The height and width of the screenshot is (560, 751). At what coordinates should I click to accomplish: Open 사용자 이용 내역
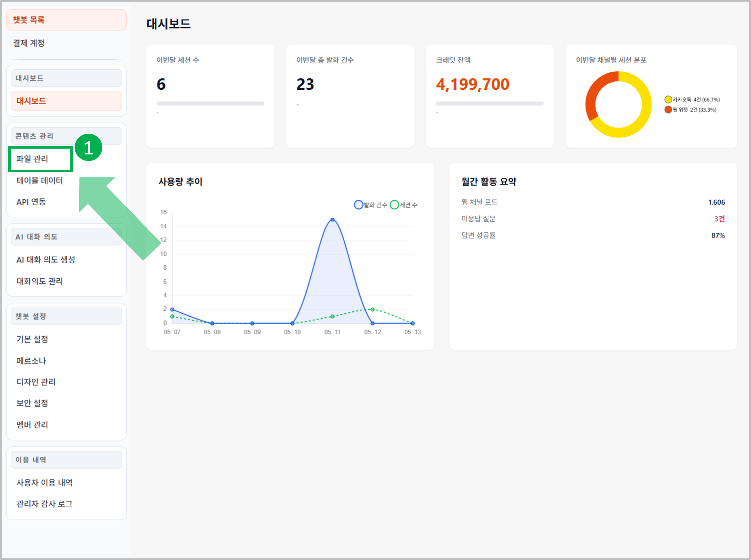click(44, 483)
